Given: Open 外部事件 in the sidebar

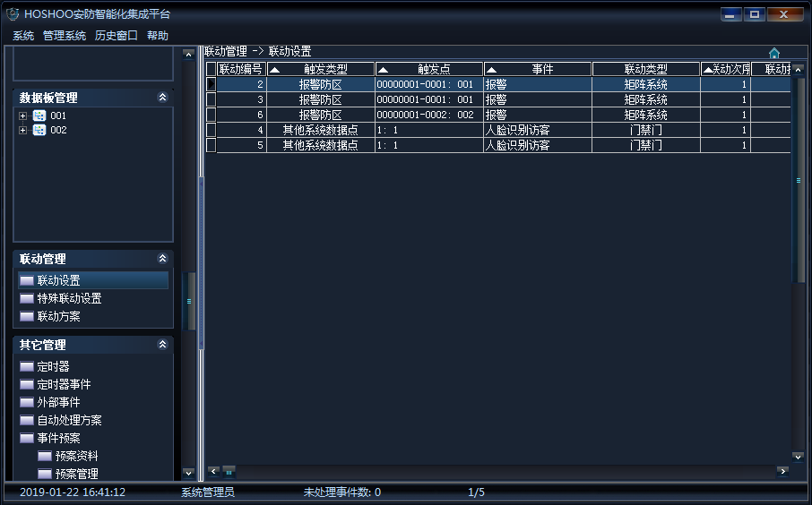Looking at the screenshot, I should 58,403.
